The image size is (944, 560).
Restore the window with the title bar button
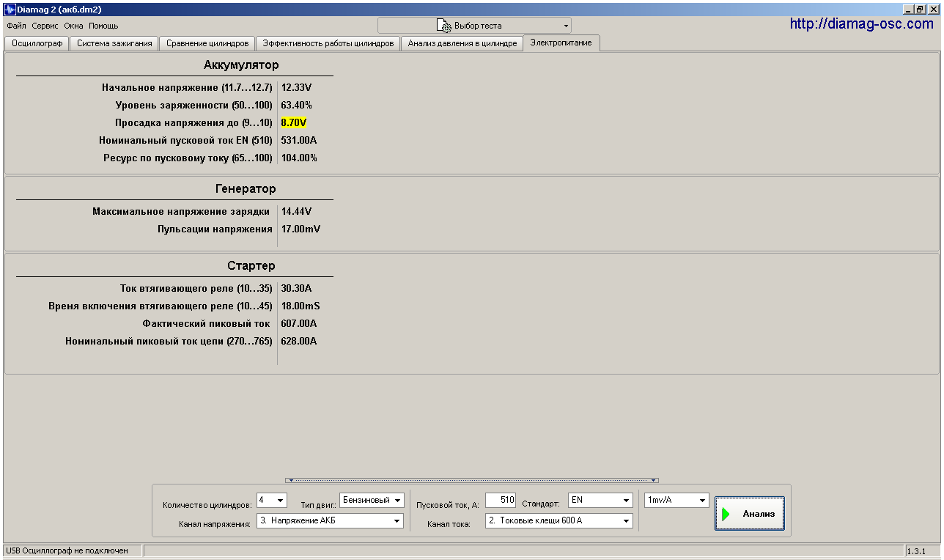(x=921, y=9)
